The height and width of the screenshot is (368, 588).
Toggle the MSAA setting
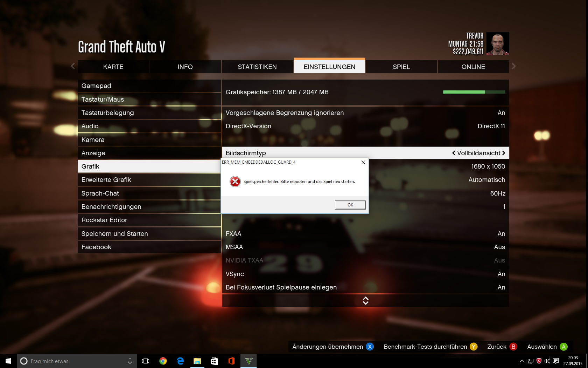[x=365, y=247]
